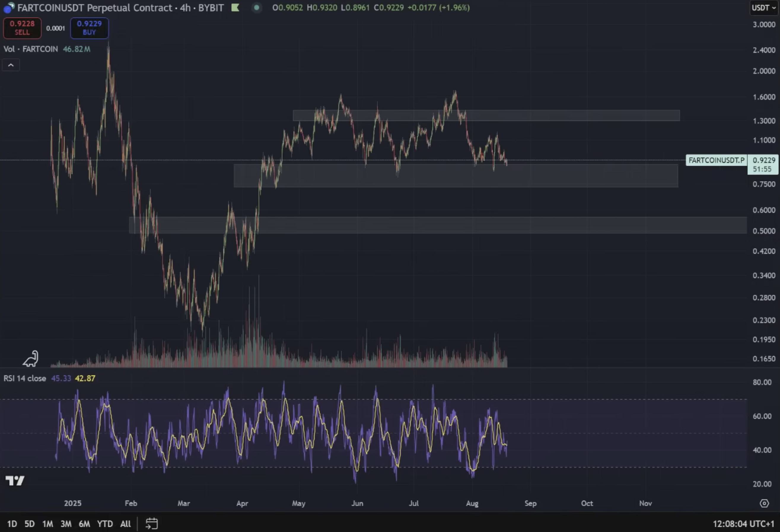The height and width of the screenshot is (532, 780).
Task: Click the Aug label on time axis
Action: pyautogui.click(x=472, y=504)
